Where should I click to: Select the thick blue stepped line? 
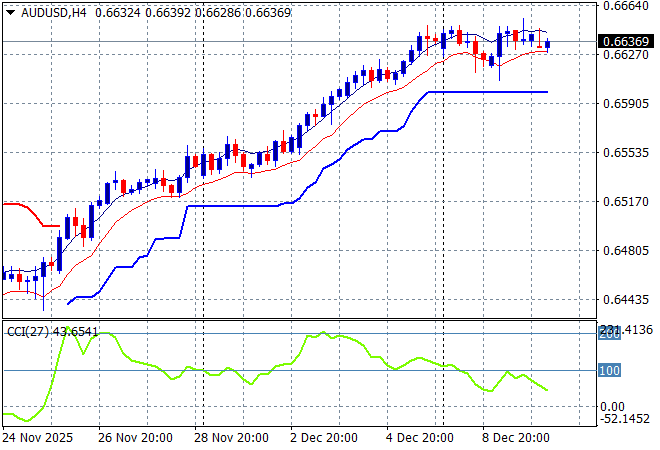[250, 206]
